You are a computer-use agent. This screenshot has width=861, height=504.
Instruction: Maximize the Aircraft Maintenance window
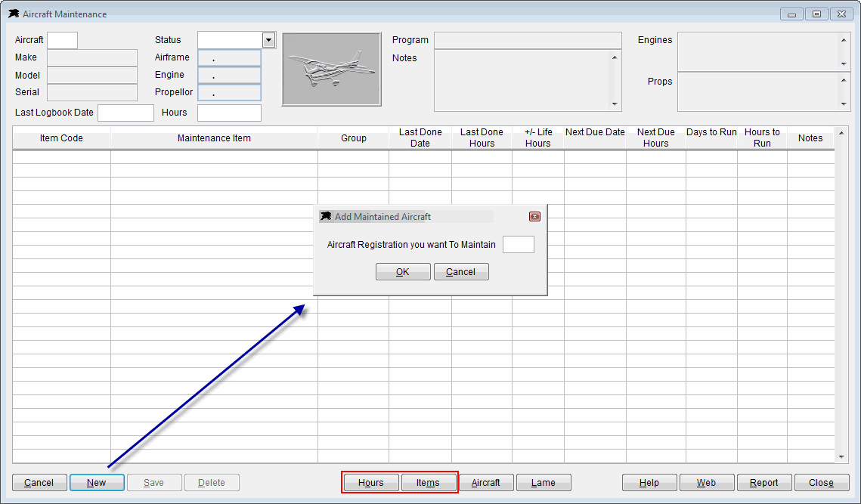coord(816,14)
